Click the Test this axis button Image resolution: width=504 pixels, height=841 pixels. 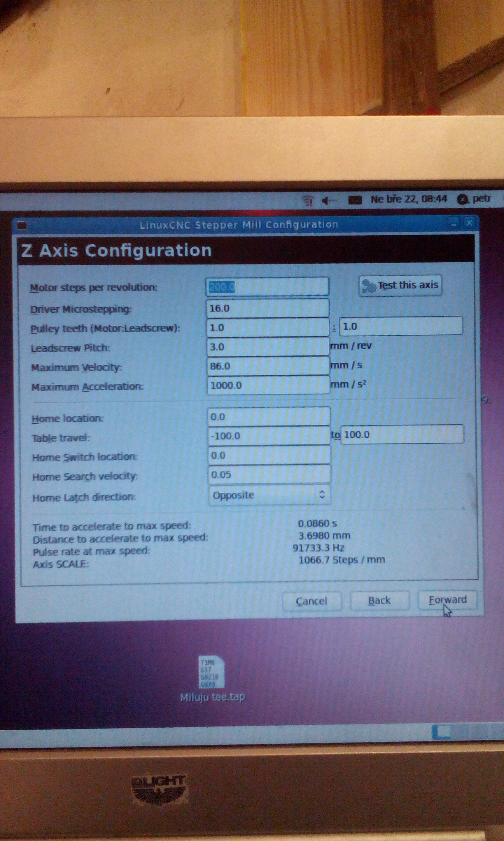click(x=400, y=286)
